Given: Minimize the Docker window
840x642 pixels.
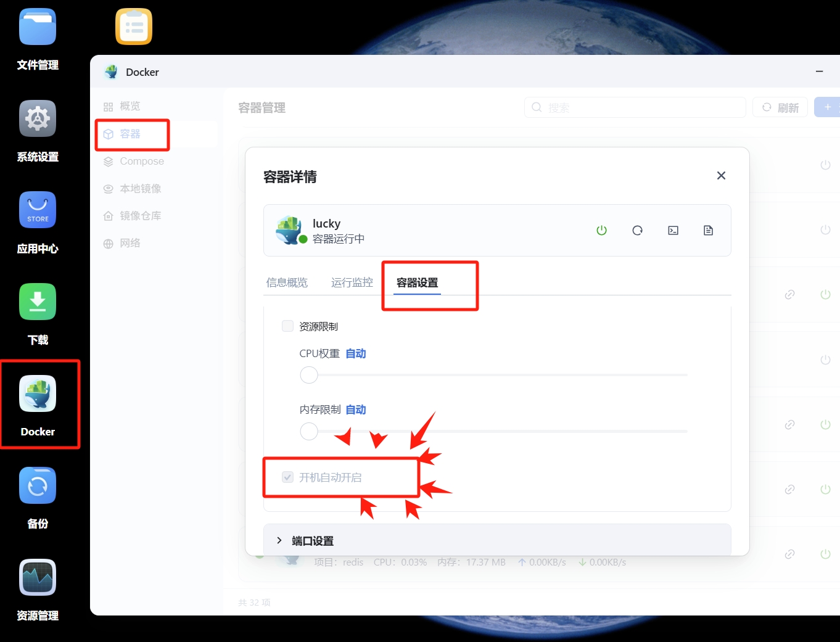Looking at the screenshot, I should pyautogui.click(x=820, y=72).
